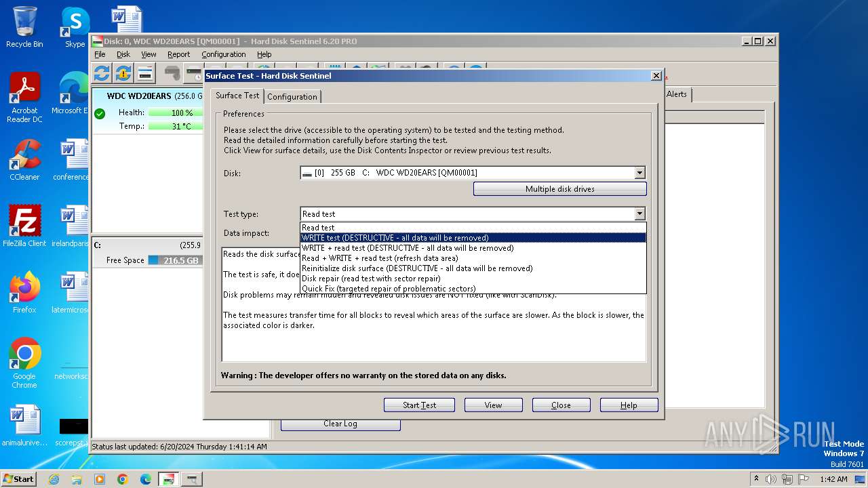
Task: Click the Close button in Surface Test dialog
Action: point(561,405)
